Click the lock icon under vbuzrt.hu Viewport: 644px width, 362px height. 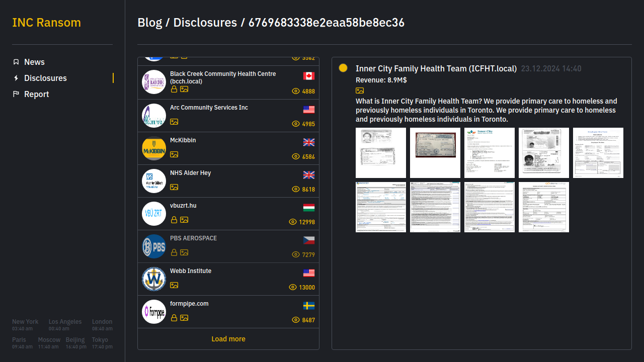point(174,220)
